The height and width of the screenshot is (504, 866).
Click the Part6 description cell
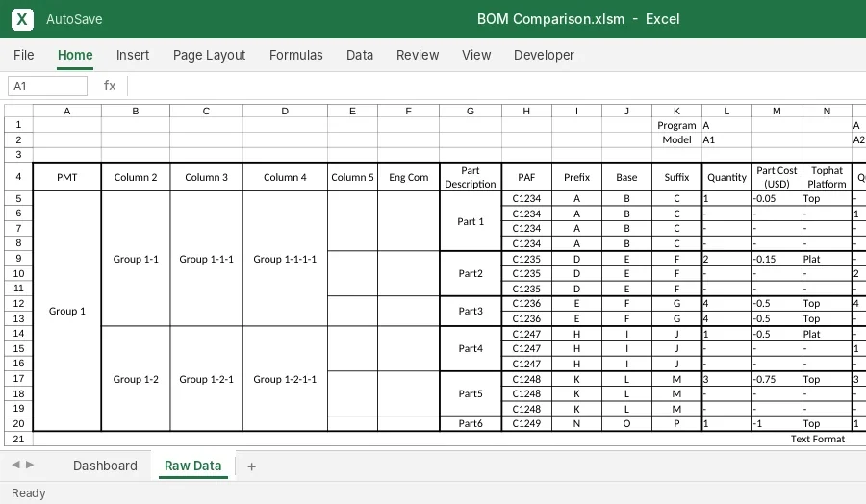point(471,423)
